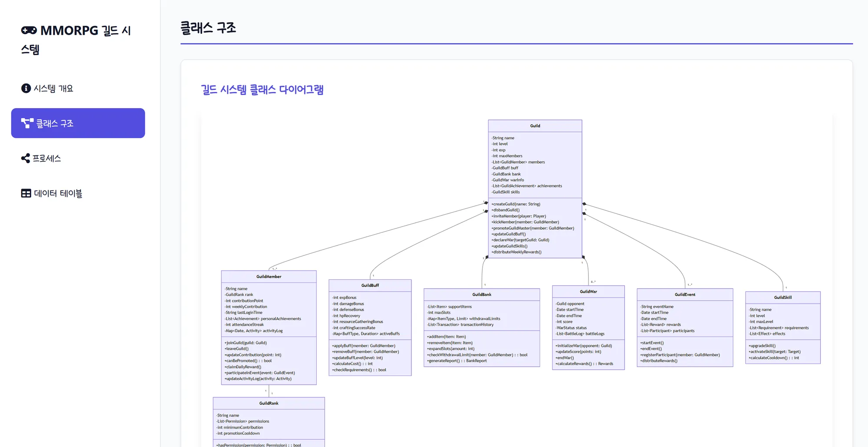The image size is (868, 447).
Task: Click the MMORPG 길드 시스템 title
Action: pos(78,39)
